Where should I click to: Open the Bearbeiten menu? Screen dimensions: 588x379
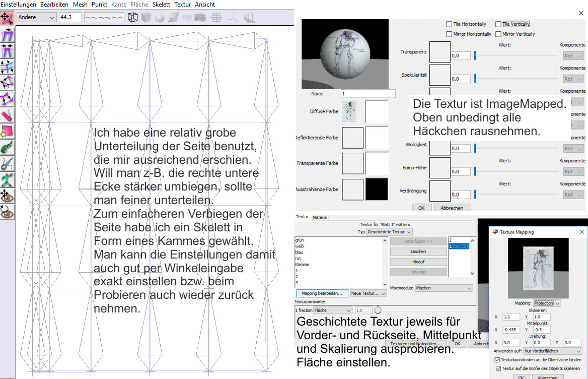(54, 5)
